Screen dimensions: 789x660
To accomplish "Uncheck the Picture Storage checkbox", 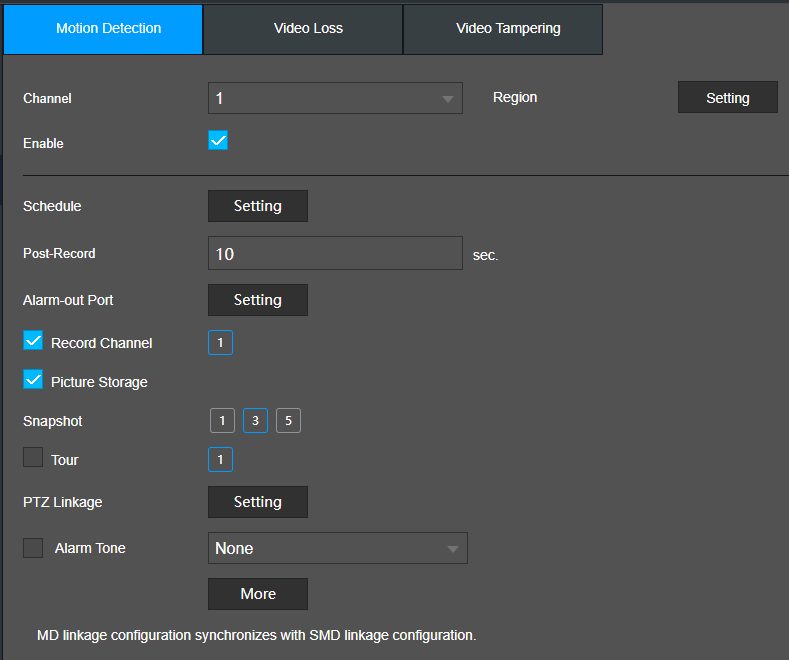I will coord(33,379).
